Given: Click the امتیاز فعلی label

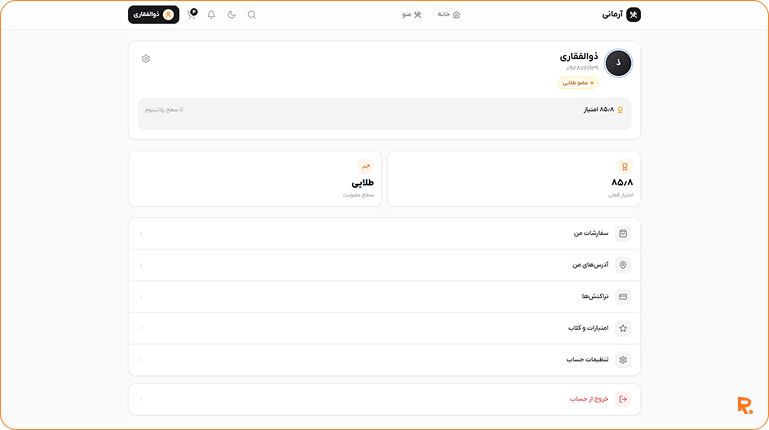Looking at the screenshot, I should tap(620, 195).
